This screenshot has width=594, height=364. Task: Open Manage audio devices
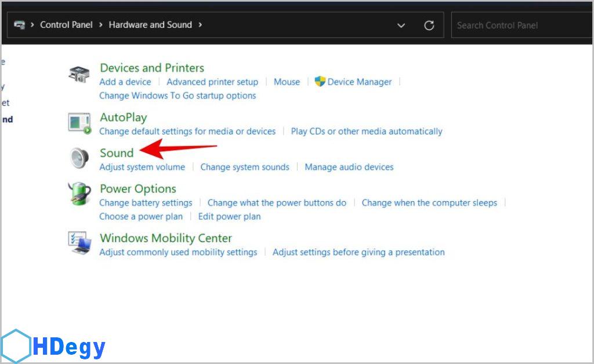click(349, 167)
